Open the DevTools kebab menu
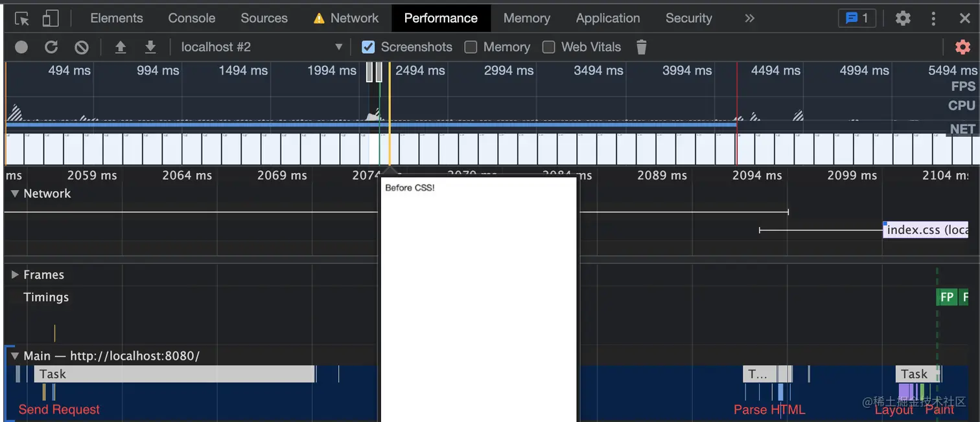This screenshot has width=980, height=422. [x=933, y=18]
